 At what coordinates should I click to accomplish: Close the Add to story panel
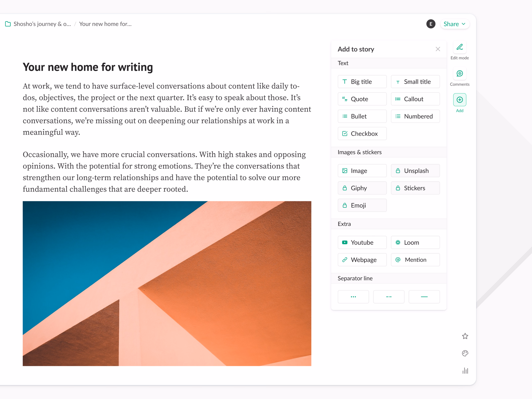click(438, 49)
